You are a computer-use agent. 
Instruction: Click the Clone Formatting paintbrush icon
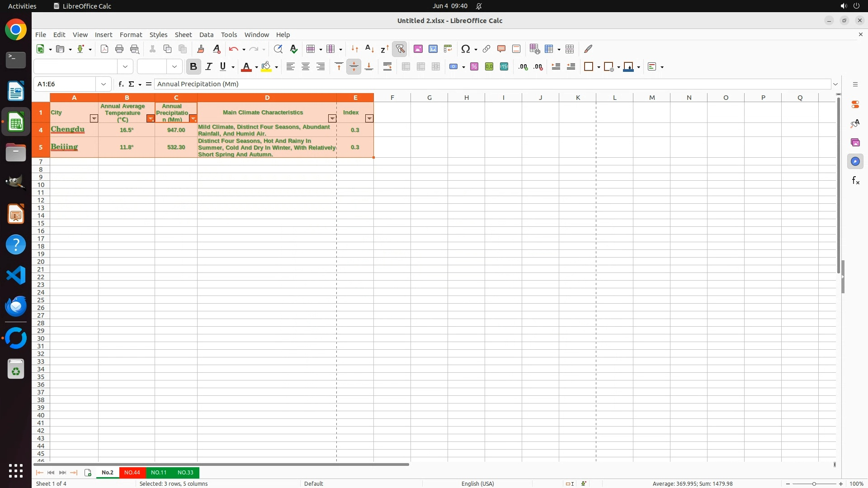coord(201,49)
